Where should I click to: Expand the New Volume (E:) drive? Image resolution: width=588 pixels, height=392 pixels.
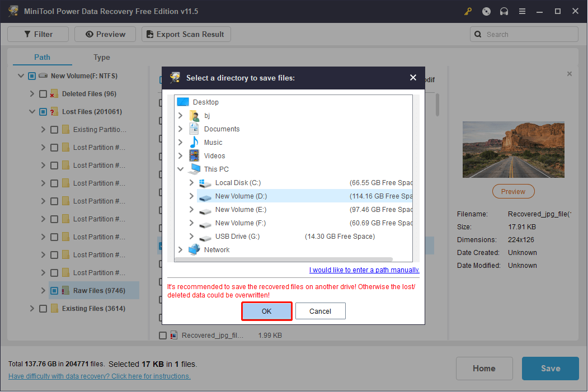pos(191,209)
